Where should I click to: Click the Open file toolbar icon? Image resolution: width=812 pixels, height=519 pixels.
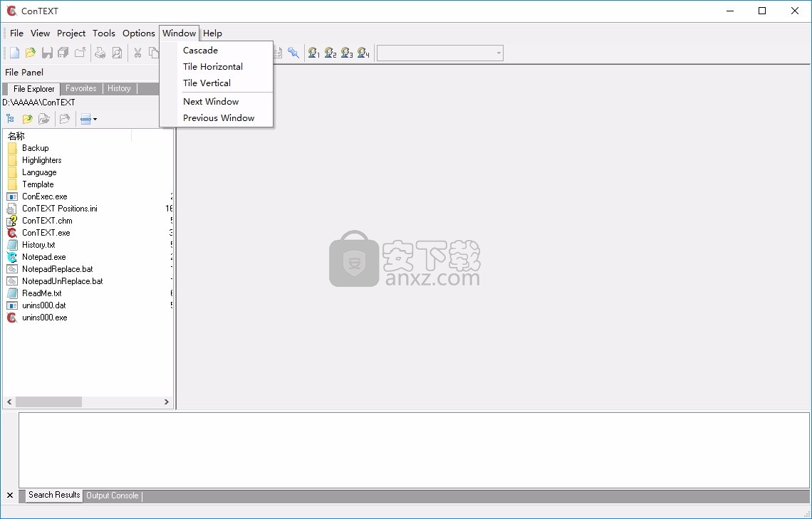tap(31, 53)
